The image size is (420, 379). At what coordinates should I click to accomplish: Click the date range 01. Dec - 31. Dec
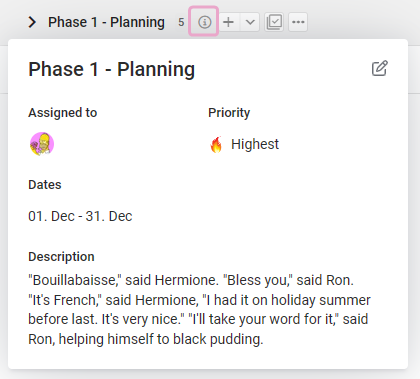80,216
